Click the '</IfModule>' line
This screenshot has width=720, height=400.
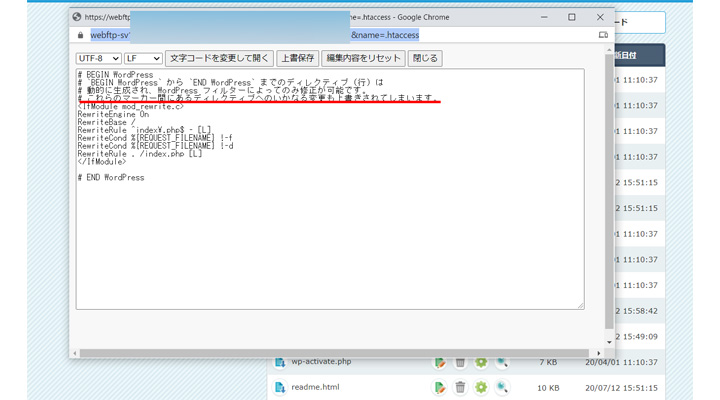pyautogui.click(x=101, y=162)
